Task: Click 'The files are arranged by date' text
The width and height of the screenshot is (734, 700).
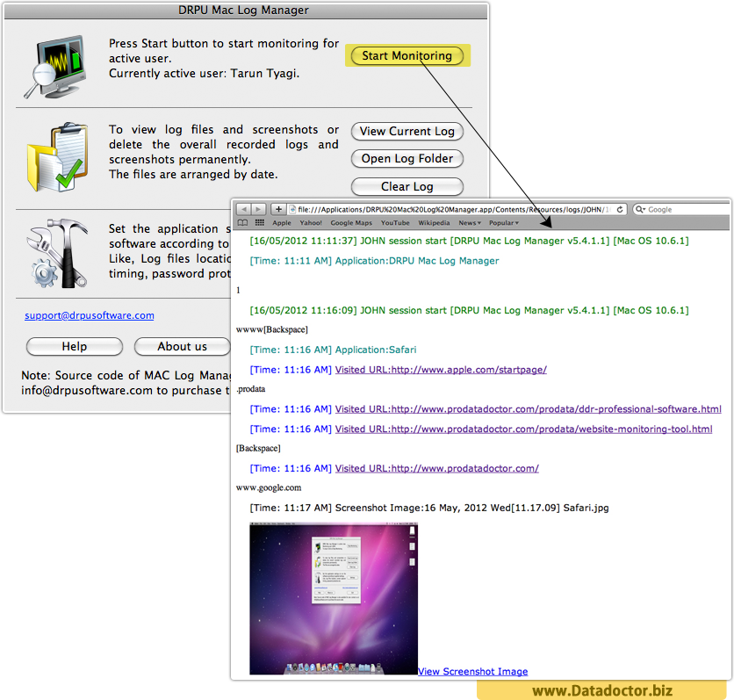Action: pos(193,174)
